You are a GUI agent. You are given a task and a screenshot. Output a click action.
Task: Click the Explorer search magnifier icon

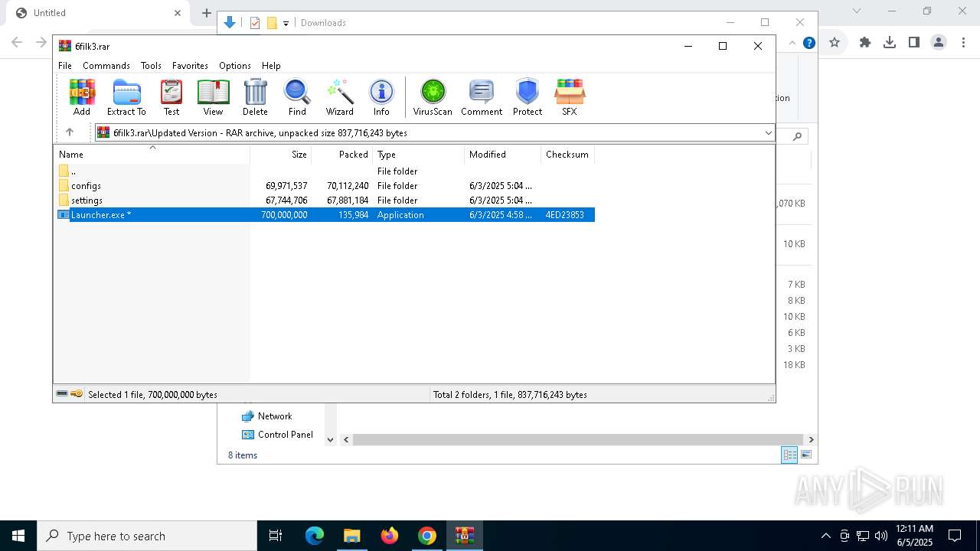click(797, 136)
